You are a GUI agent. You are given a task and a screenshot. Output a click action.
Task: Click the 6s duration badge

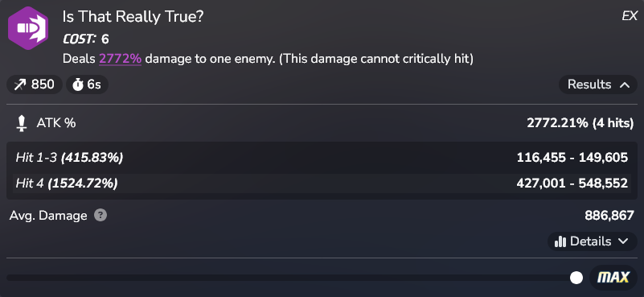pyautogui.click(x=87, y=85)
